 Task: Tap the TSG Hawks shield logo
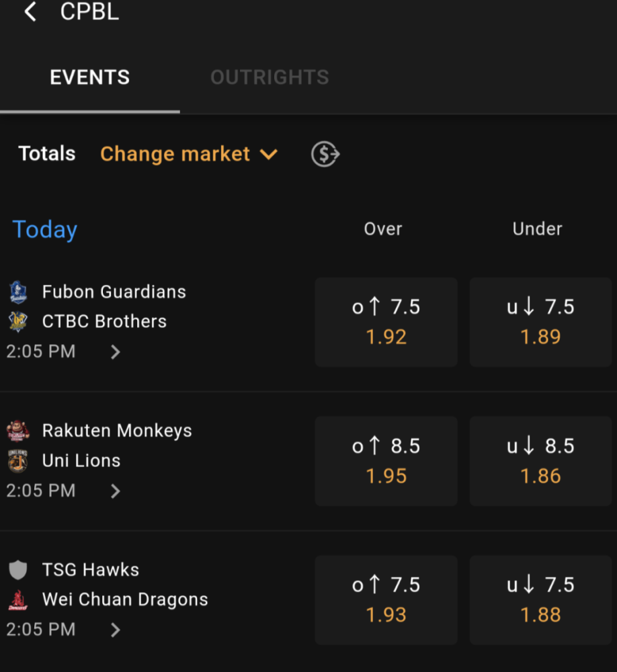tap(18, 570)
